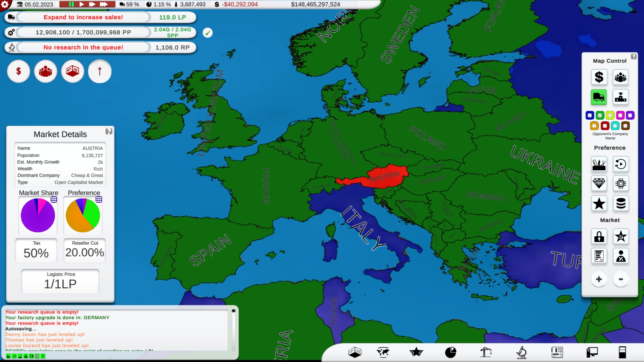The height and width of the screenshot is (362, 644).
Task: Set game speed to triple fast-forward
Action: (x=104, y=4)
